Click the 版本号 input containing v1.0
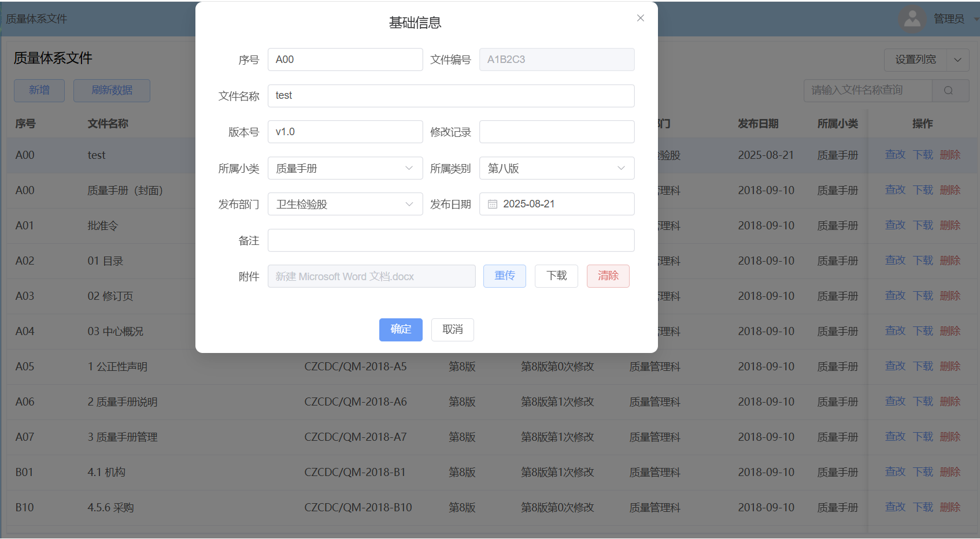 coord(345,132)
